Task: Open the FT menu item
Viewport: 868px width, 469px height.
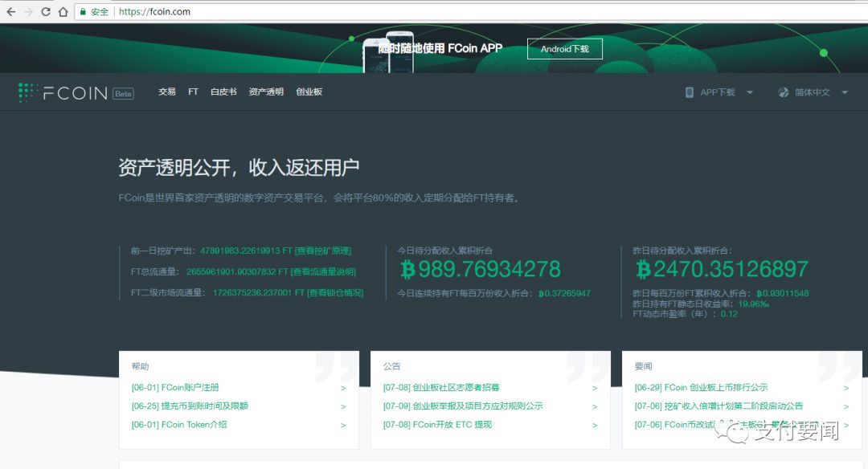Action: coord(193,92)
